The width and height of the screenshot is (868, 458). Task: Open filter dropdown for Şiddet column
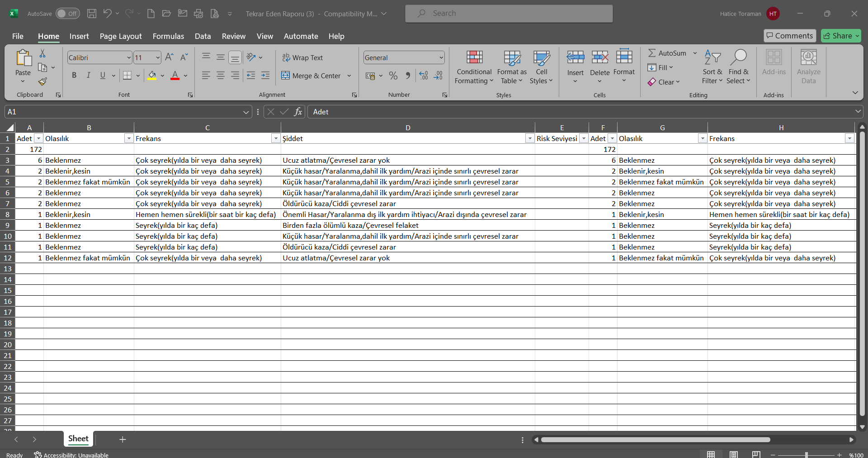[530, 139]
